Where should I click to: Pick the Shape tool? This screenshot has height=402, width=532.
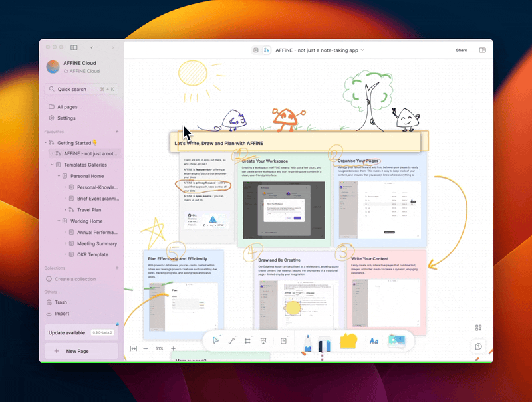[x=348, y=341]
